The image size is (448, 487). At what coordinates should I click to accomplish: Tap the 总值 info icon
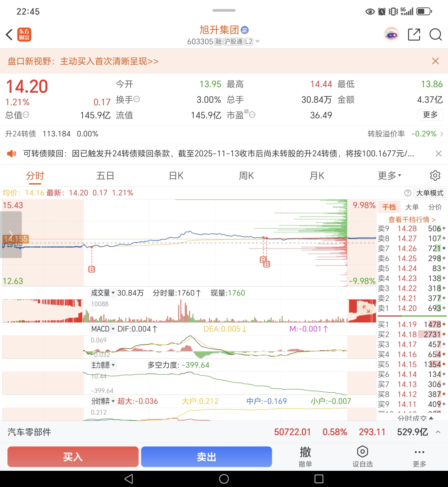click(26, 115)
